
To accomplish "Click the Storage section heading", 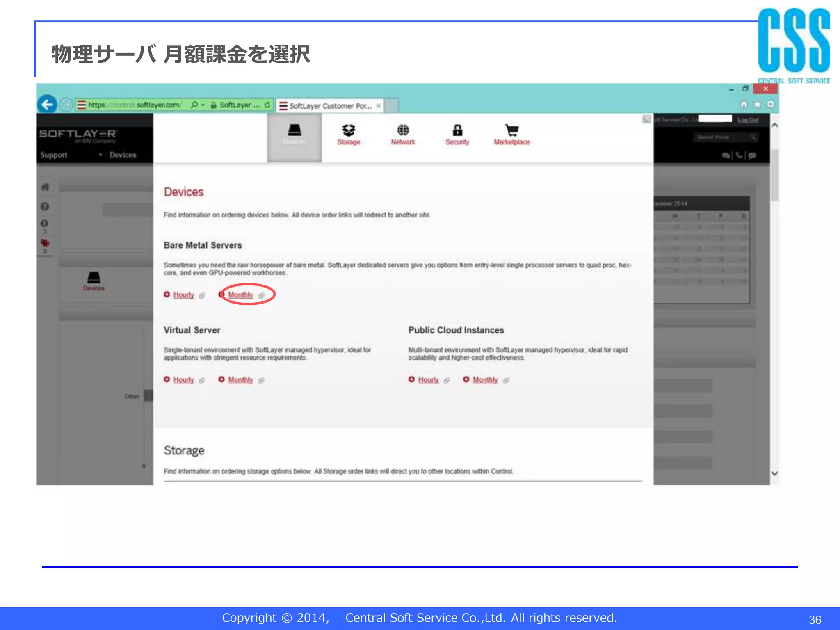I will [184, 450].
